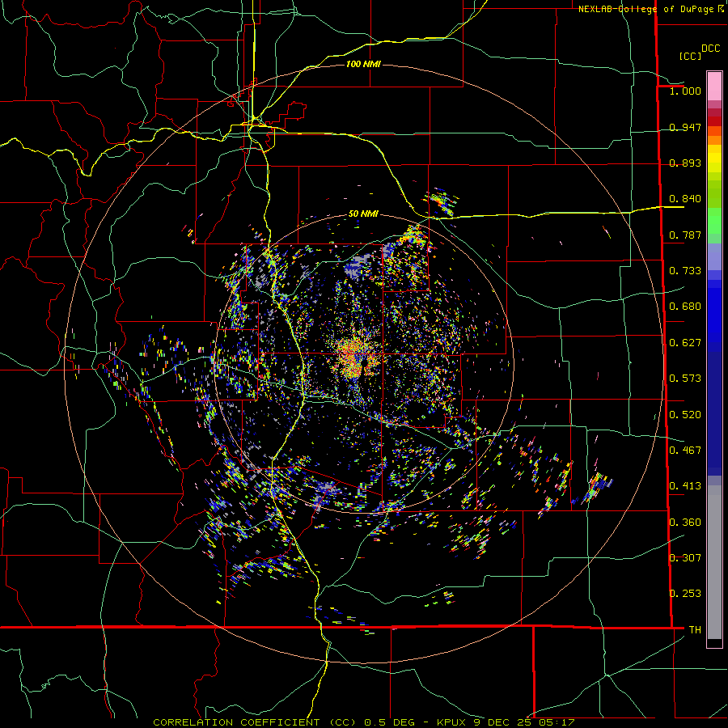
Task: Click the 100 NMI range ring label
Action: click(363, 64)
